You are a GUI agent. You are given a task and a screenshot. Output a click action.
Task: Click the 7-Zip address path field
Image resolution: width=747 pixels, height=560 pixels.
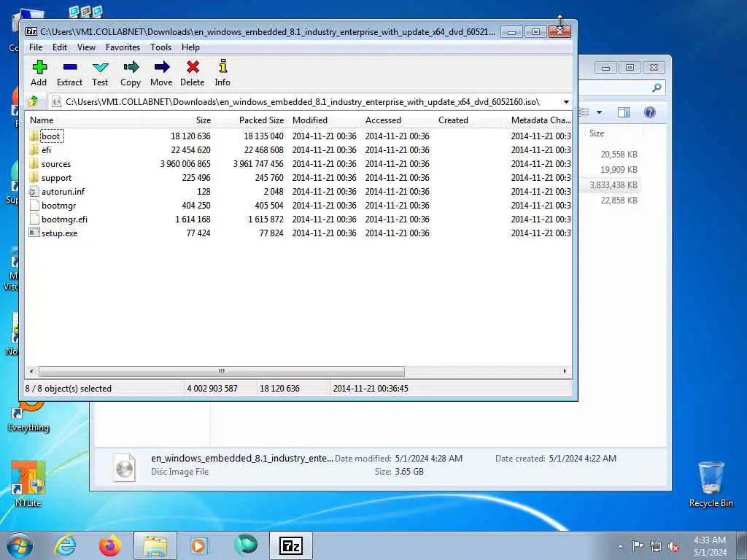305,102
